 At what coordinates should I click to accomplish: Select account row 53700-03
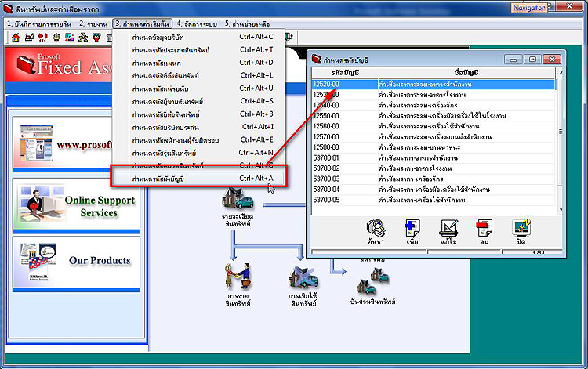(326, 178)
